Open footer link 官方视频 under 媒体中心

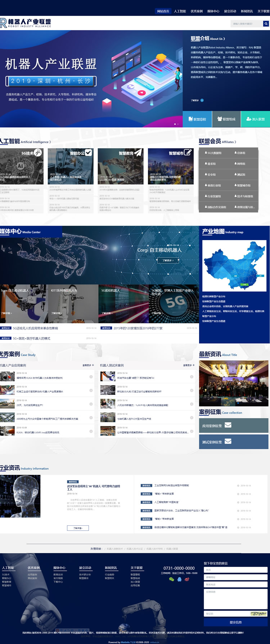coord(58,578)
